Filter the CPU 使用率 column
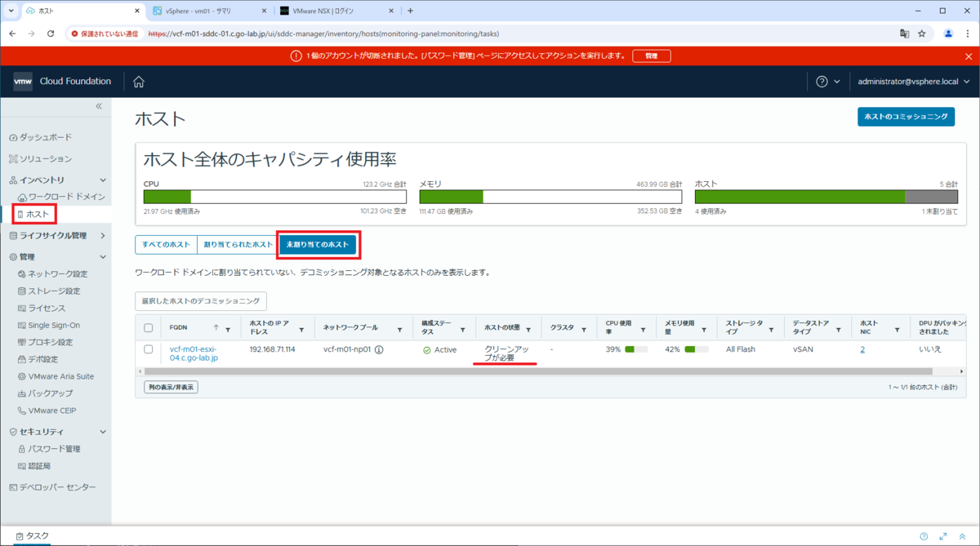Screen dimensions: 980x546 [644, 330]
